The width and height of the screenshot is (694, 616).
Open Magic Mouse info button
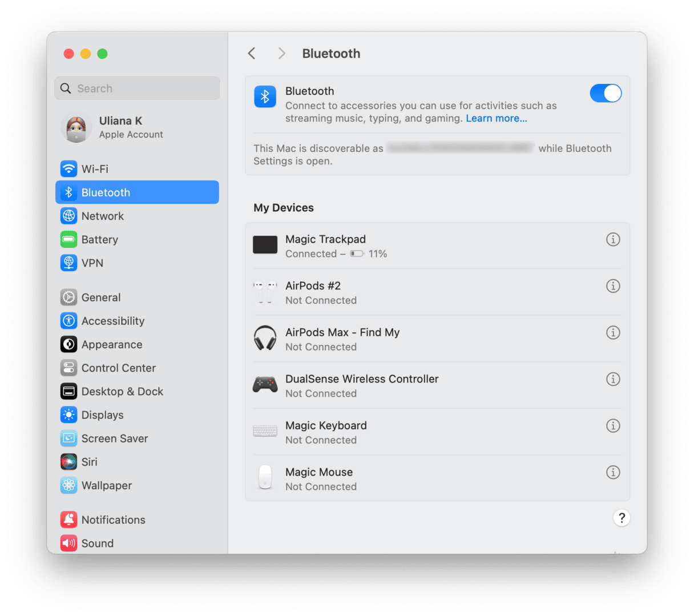point(612,472)
